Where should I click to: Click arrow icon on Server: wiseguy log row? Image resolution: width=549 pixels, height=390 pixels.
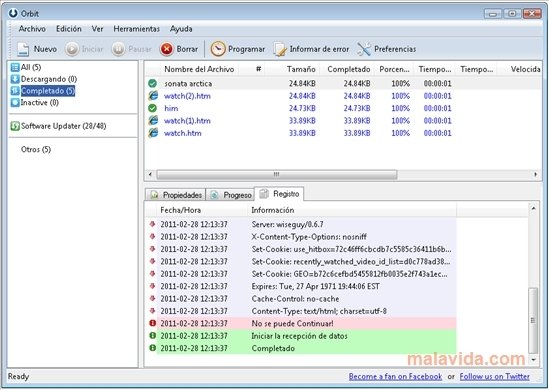[x=152, y=224]
